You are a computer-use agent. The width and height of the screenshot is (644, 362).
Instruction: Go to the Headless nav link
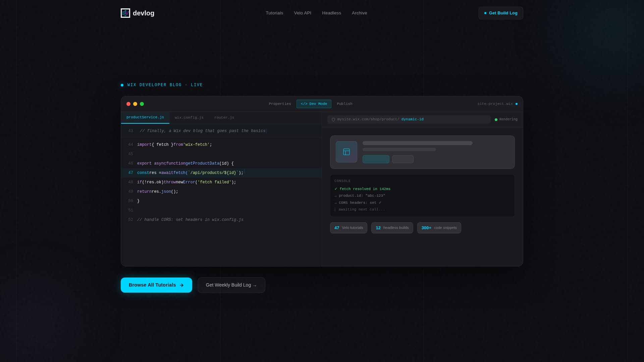[331, 13]
